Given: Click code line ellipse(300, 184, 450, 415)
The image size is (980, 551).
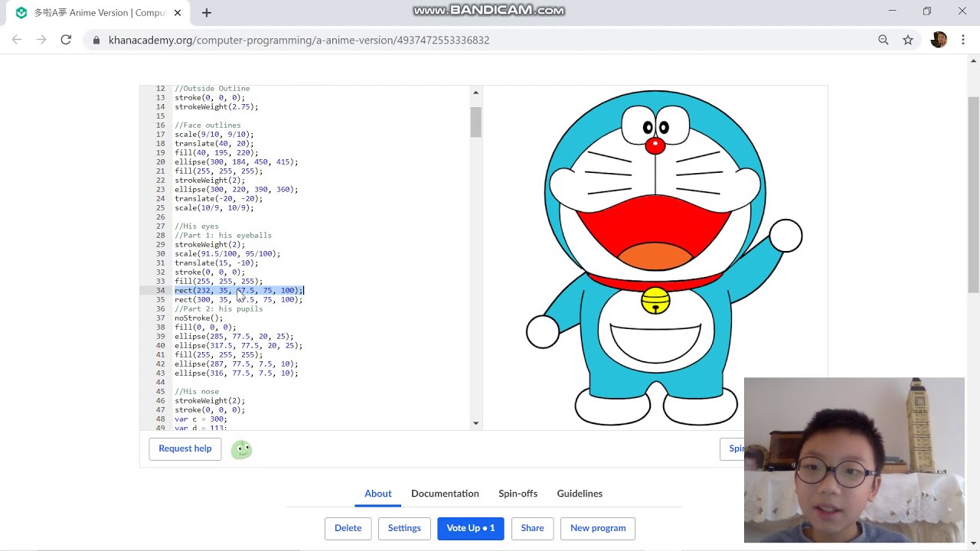Looking at the screenshot, I should click(237, 161).
